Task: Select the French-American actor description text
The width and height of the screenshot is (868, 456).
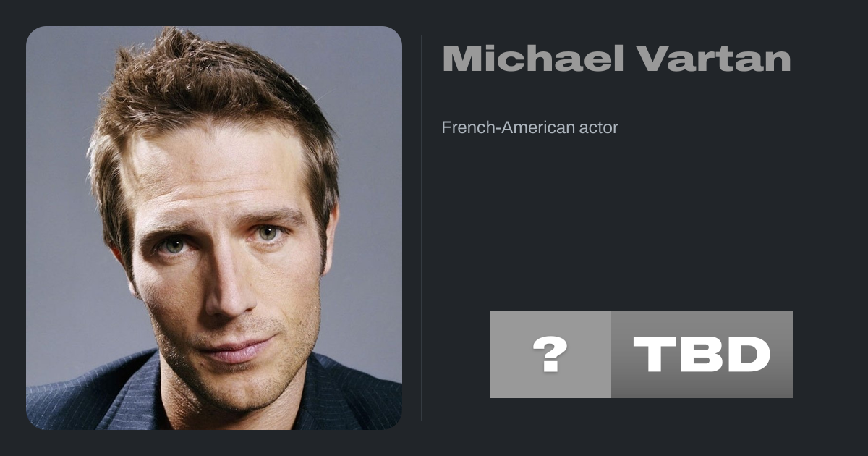Action: click(x=529, y=128)
